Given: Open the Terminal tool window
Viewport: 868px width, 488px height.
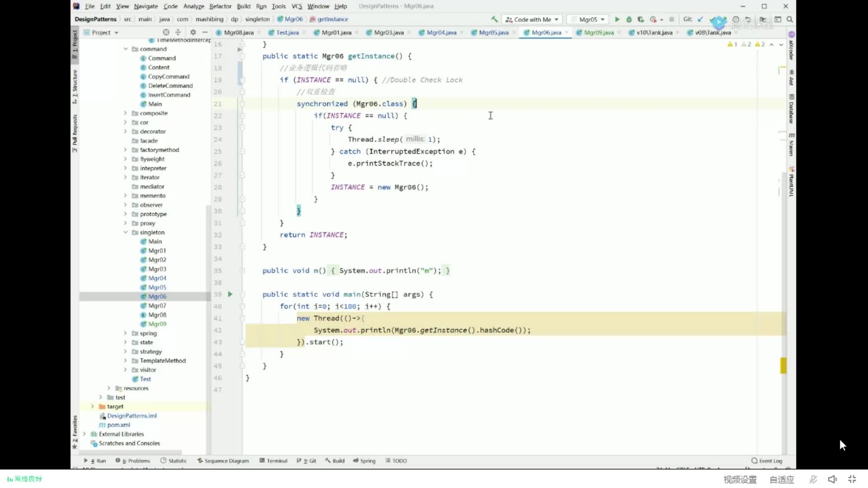Looking at the screenshot, I should click(x=274, y=461).
